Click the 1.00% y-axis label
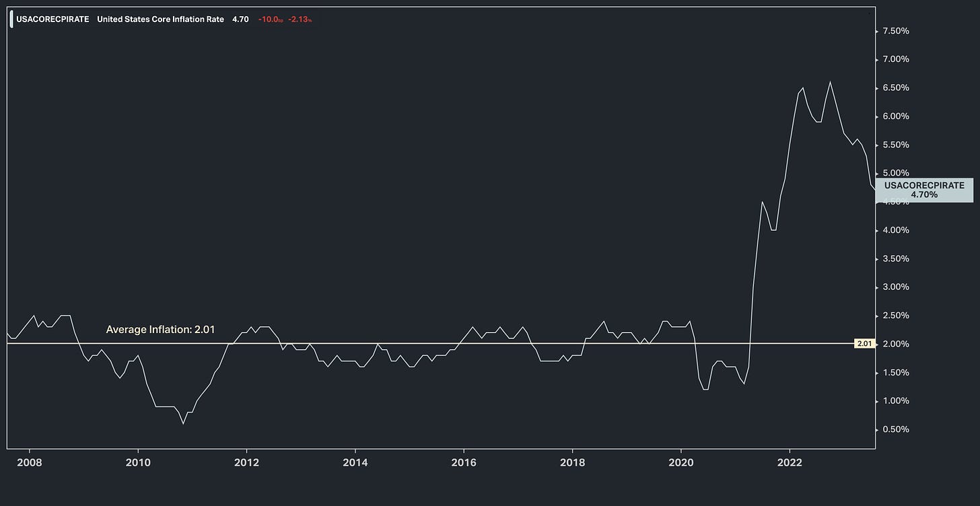The image size is (980, 506). tap(895, 401)
